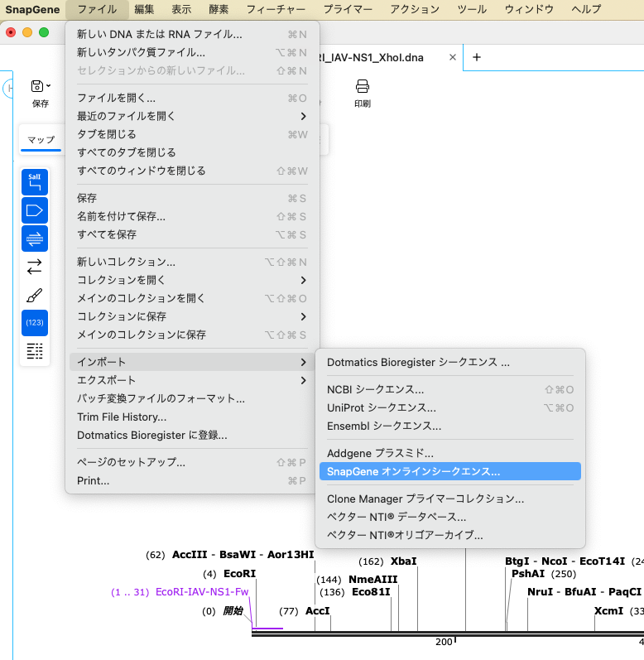This screenshot has height=660, width=644.
Task: Select ファイルを開く menu entry
Action: [x=192, y=98]
